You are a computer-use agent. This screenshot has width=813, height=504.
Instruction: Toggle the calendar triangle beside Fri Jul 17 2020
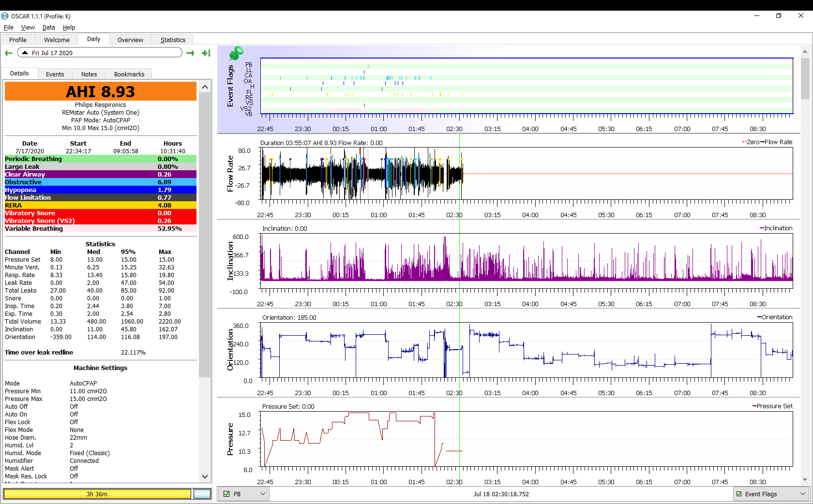click(x=24, y=53)
